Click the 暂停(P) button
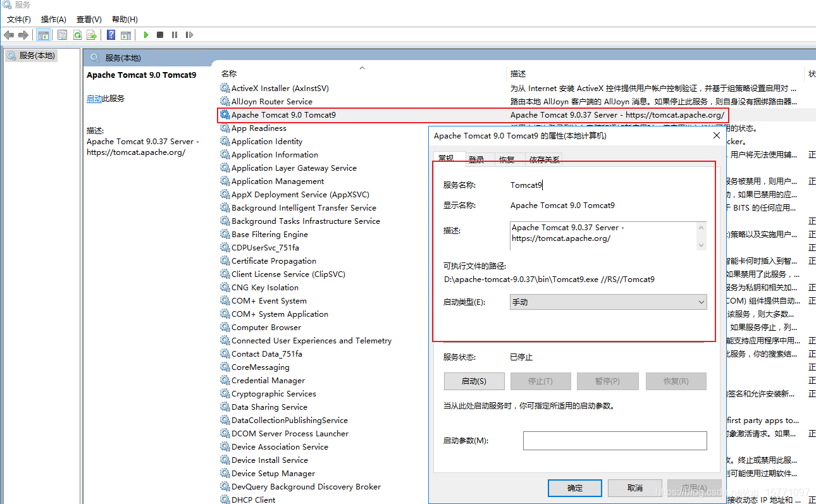 [x=607, y=381]
